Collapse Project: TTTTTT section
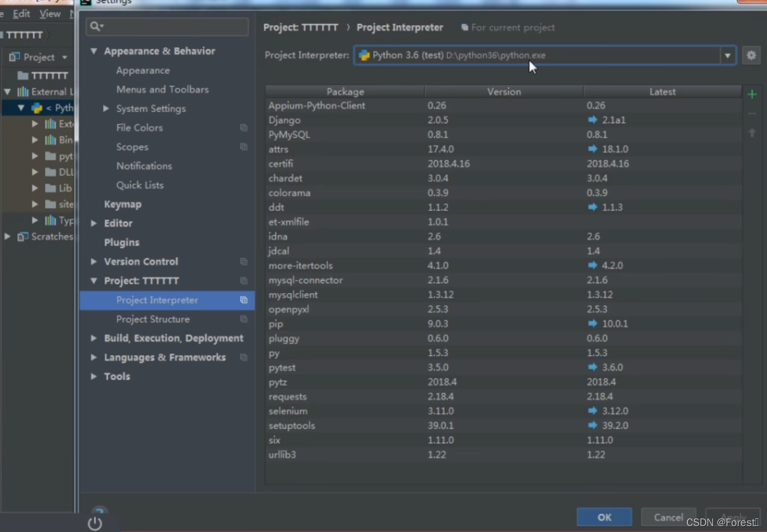The height and width of the screenshot is (532, 767). (94, 280)
